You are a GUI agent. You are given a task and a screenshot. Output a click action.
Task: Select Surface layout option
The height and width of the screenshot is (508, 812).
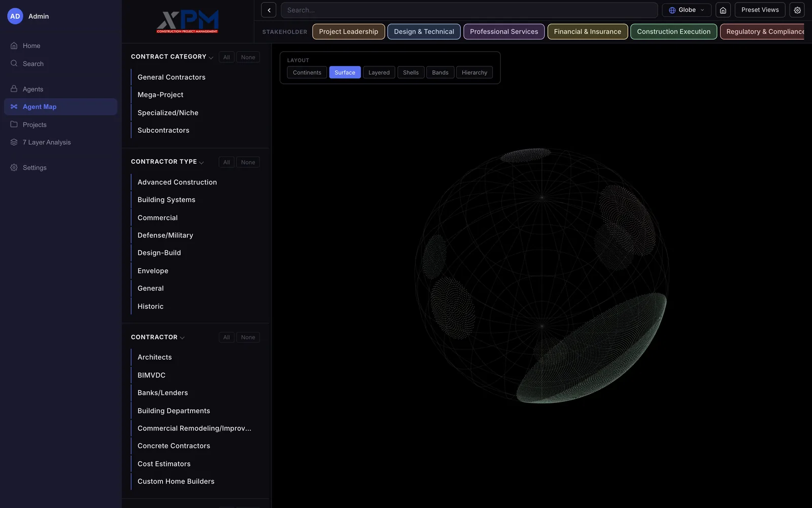click(x=345, y=73)
